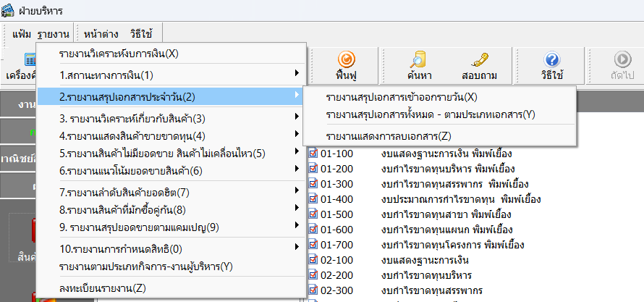Click report icon beside 01-100 entry
The height and width of the screenshot is (302, 644).
point(313,154)
